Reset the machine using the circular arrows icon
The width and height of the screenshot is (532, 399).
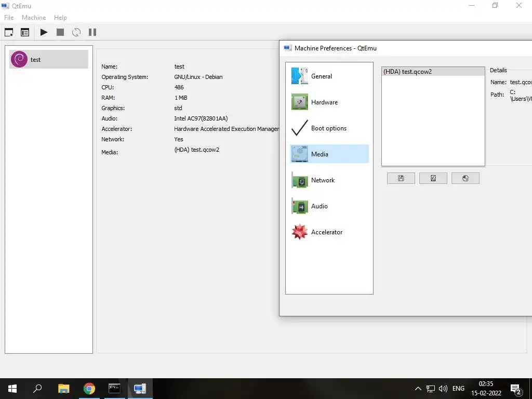[76, 32]
